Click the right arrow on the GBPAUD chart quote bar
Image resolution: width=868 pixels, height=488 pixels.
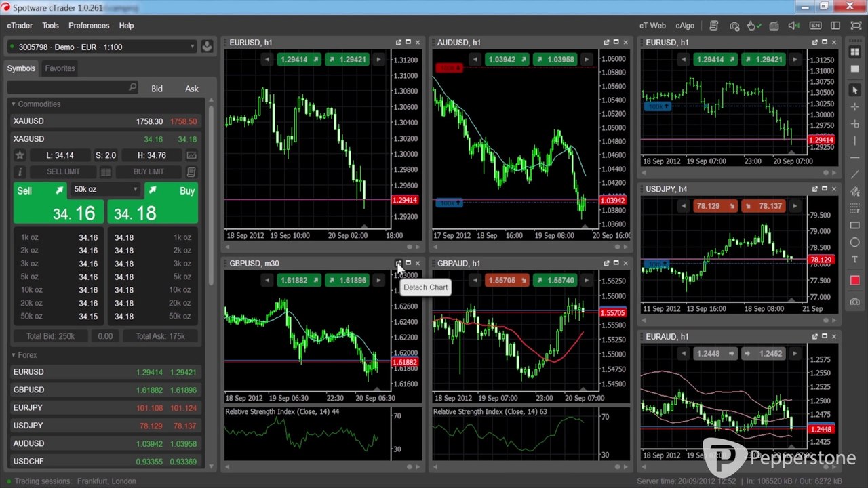pyautogui.click(x=587, y=280)
